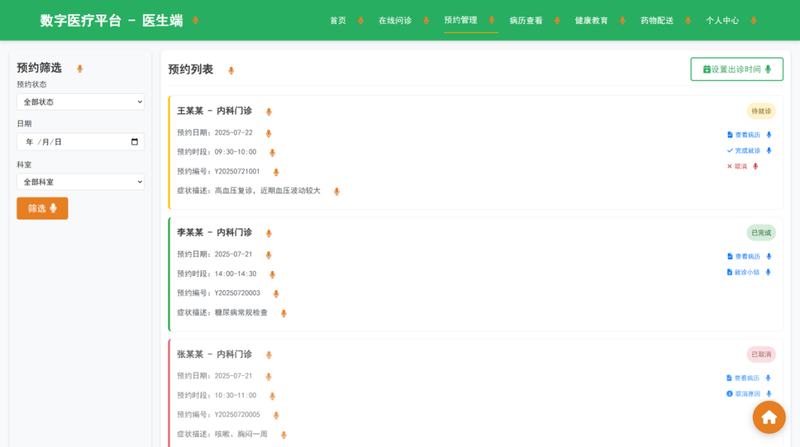Click the 设置出诊时间 button
800x447 pixels.
[x=736, y=69]
